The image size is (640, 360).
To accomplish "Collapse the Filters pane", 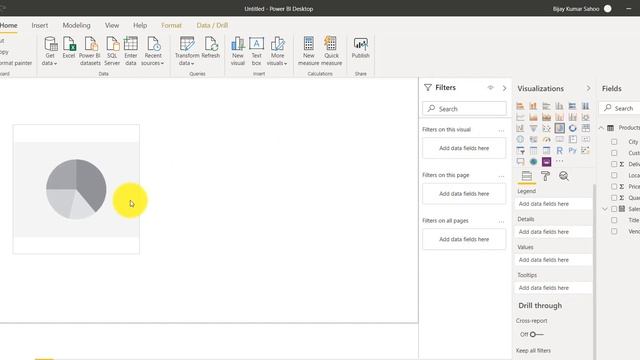I will point(504,88).
